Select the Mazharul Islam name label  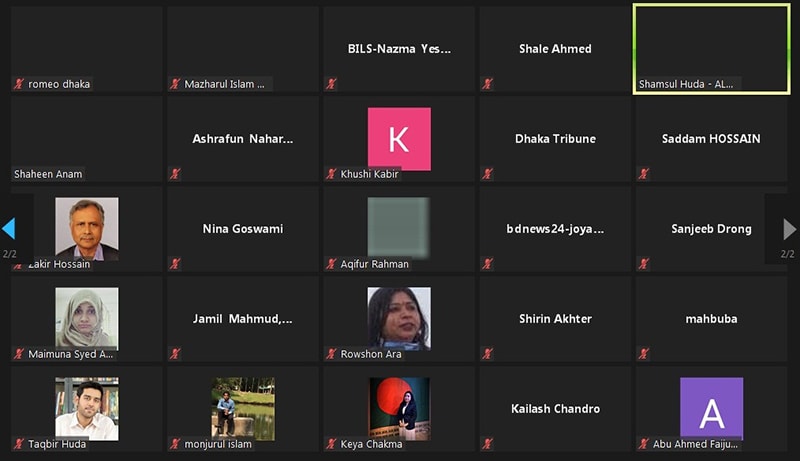point(224,84)
